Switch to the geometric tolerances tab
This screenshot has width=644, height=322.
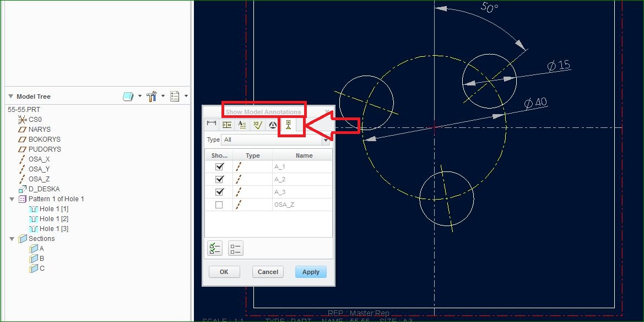point(227,125)
